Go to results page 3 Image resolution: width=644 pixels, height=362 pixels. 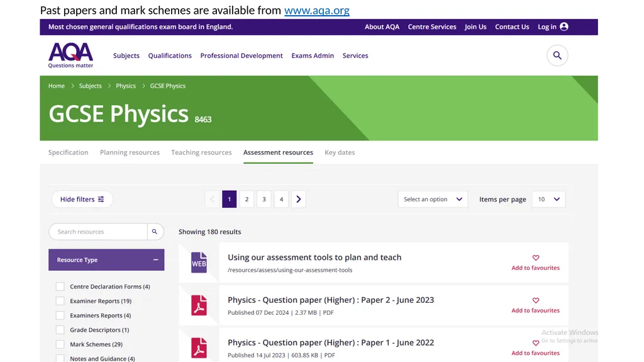264,199
